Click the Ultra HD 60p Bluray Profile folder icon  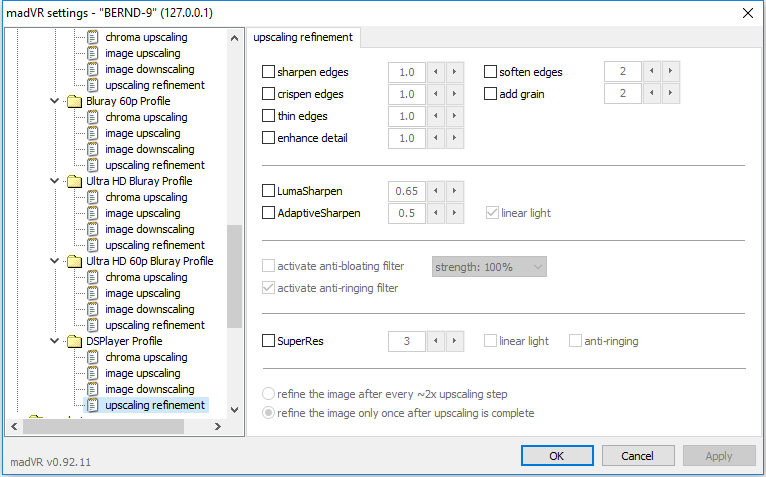[74, 261]
